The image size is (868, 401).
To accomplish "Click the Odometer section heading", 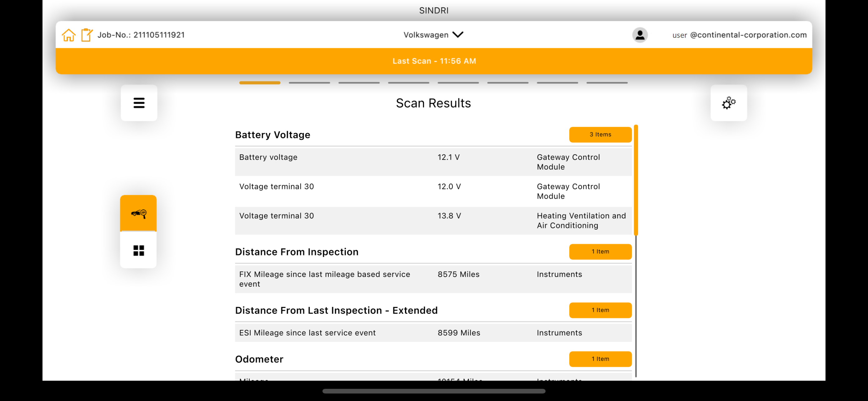I will pyautogui.click(x=259, y=359).
